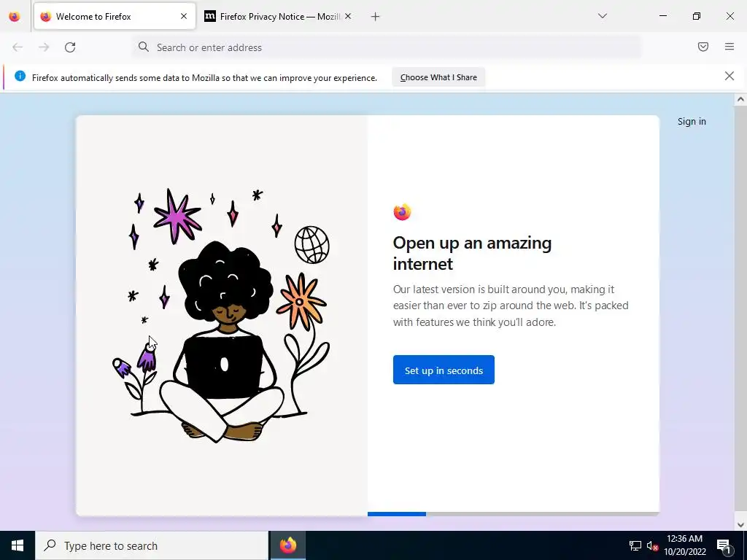Open the Firefox application menu

pos(729,47)
